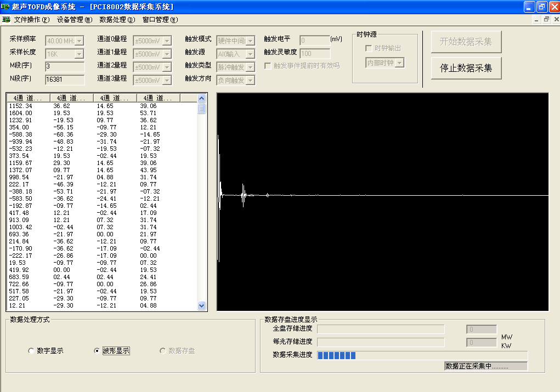Viewport: 560px width, 392px height.
Task: Open the 通道0量程 dropdown
Action: click(167, 41)
